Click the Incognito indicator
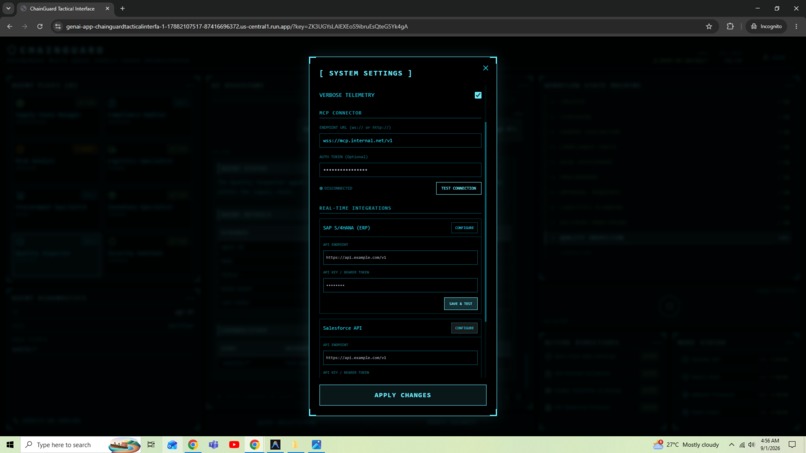This screenshot has width=806, height=453. (766, 26)
